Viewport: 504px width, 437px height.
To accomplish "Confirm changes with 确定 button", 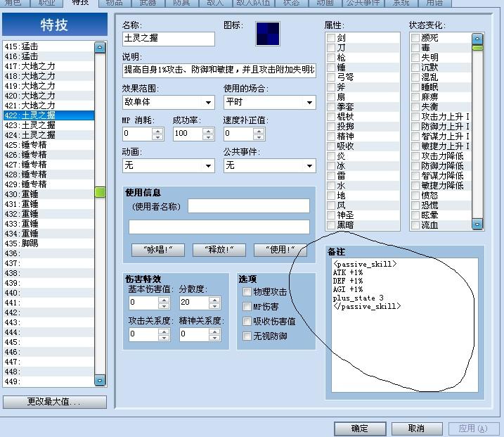I will pos(360,429).
